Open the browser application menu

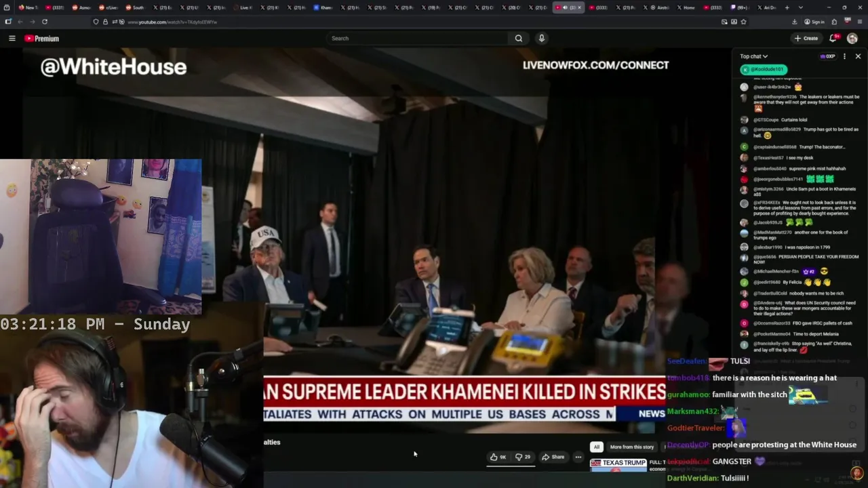point(860,22)
